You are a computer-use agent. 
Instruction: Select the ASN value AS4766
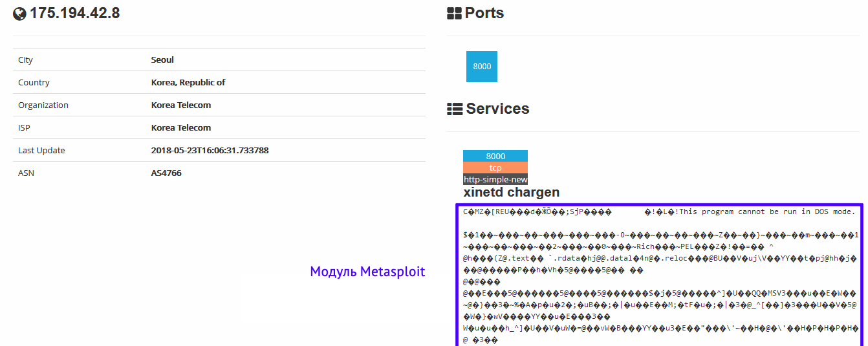pos(166,173)
